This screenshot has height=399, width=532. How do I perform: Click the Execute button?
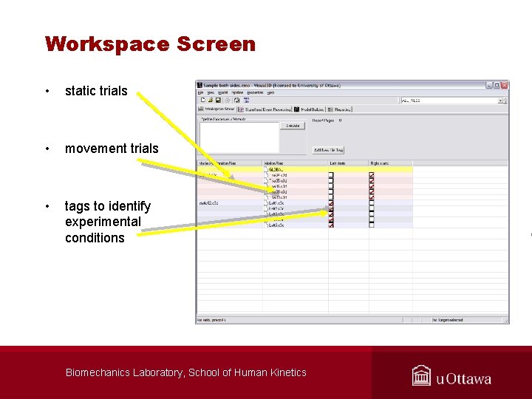293,126
